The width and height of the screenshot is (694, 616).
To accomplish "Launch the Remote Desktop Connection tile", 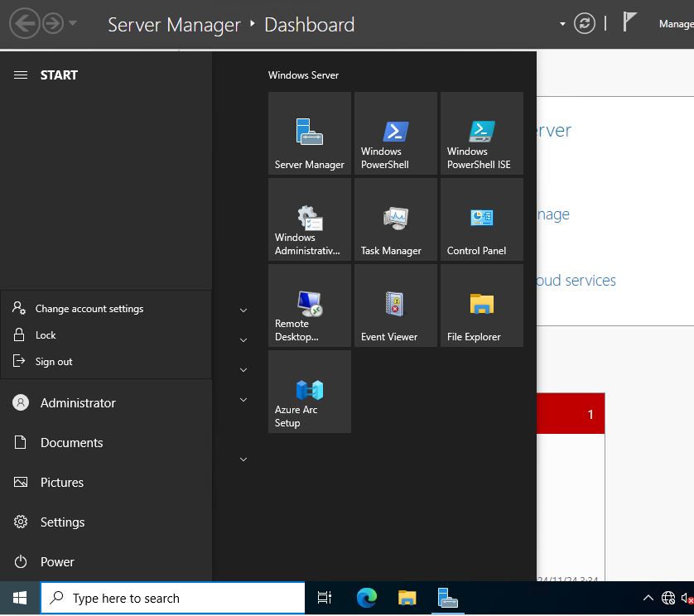I will (310, 306).
